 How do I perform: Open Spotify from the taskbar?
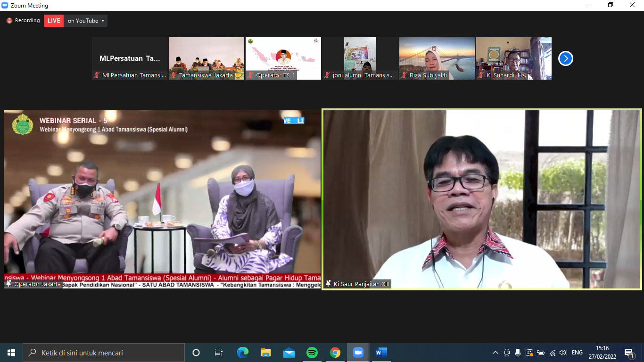pos(312,353)
